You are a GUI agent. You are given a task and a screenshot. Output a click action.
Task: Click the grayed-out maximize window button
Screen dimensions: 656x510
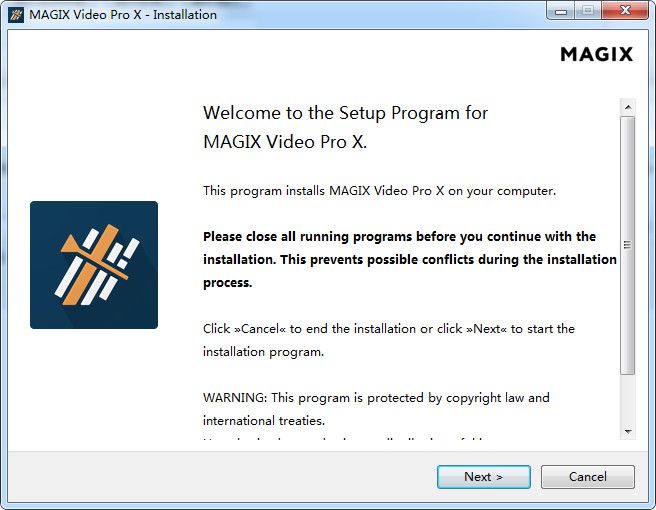pyautogui.click(x=588, y=11)
